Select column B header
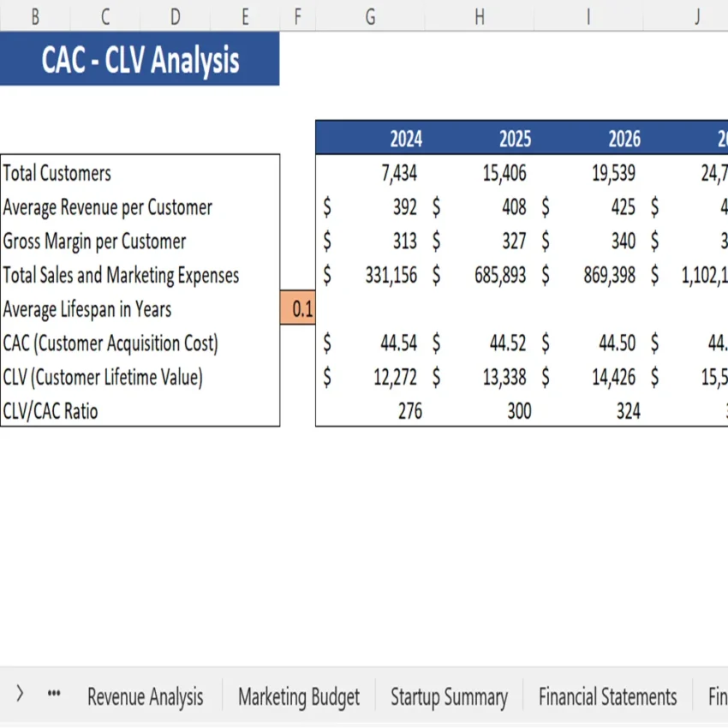Viewport: 728px width, 728px height. pos(36,15)
